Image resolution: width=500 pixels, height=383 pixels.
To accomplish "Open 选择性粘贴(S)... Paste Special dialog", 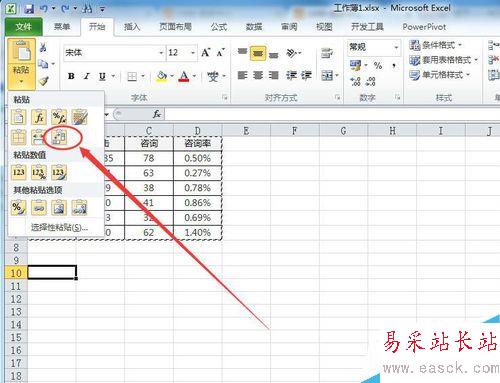I will [59, 227].
